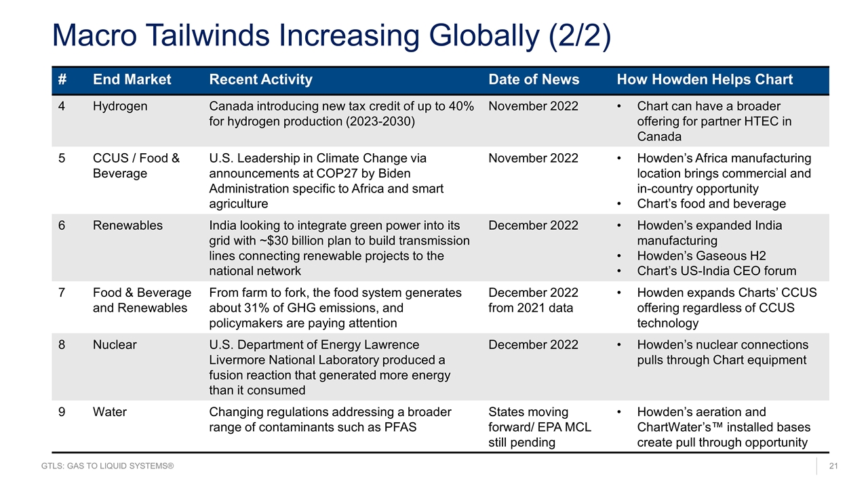This screenshot has height=488, width=868.
Task: Click bullet 'Chart's food and beverage'
Action: pos(711,203)
